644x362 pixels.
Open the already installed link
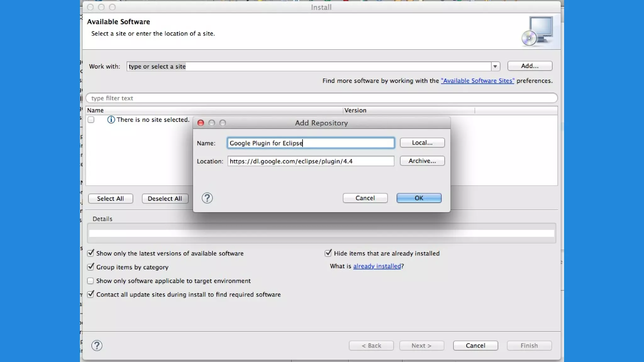377,266
